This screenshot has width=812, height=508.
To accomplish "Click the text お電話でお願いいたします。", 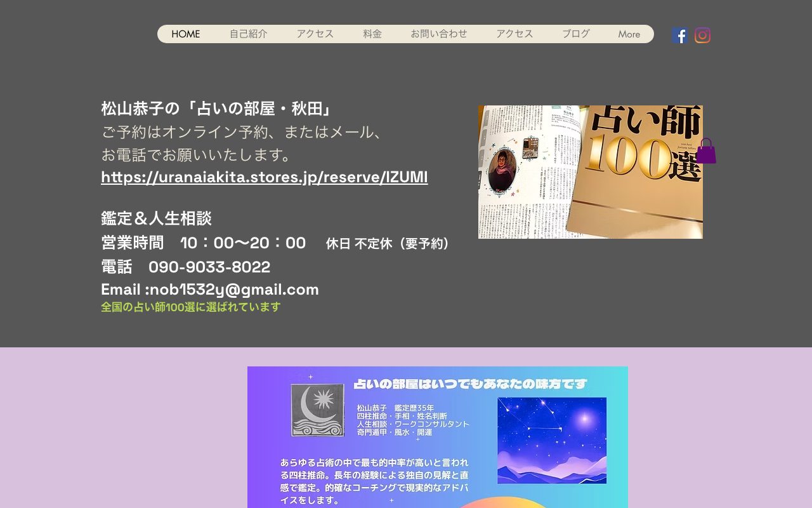I will [x=197, y=155].
